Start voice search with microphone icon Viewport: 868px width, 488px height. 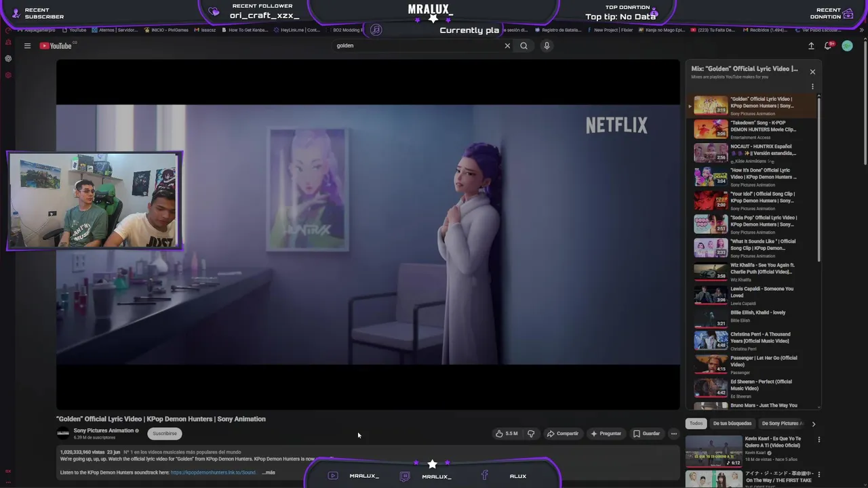pos(547,45)
